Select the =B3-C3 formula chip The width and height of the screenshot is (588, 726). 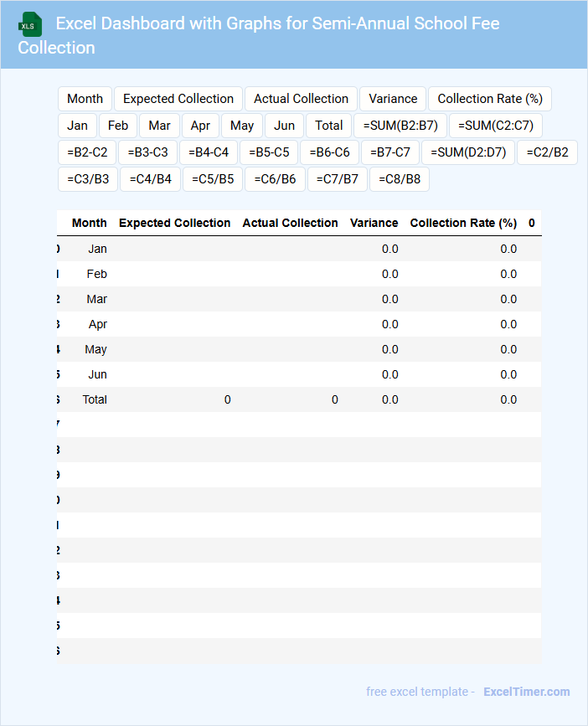click(147, 152)
